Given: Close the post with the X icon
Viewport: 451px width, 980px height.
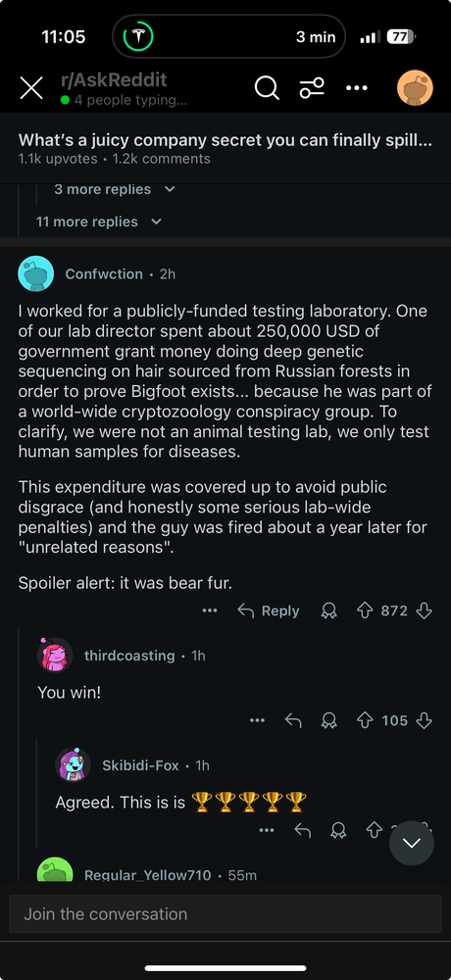Looking at the screenshot, I should (31, 88).
